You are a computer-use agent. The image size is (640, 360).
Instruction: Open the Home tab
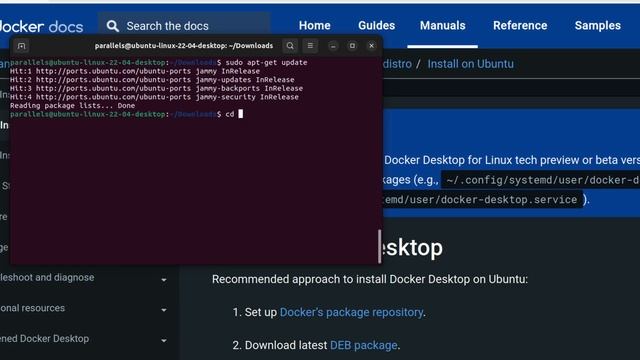[x=315, y=25]
